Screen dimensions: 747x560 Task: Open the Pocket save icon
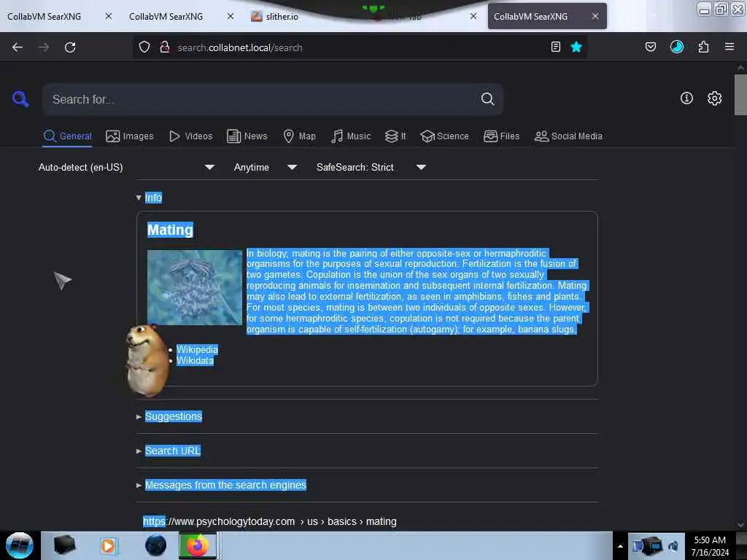click(651, 47)
